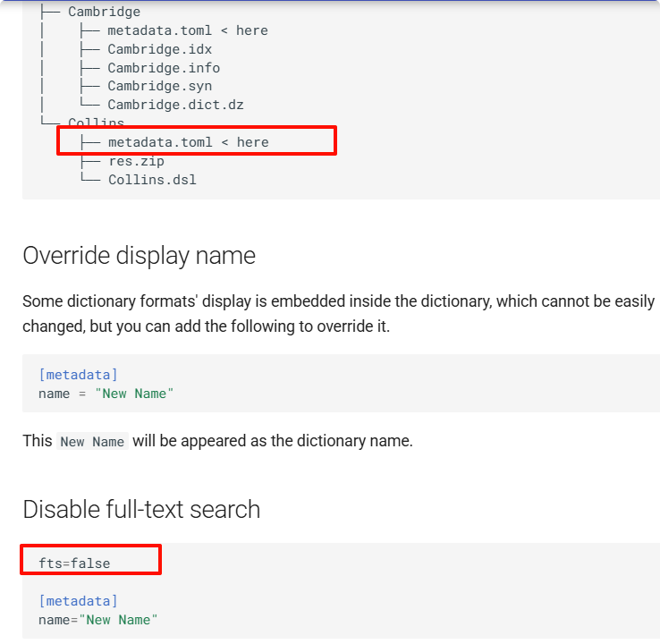Click the inline "New Name" code in the sentence
Viewport: 660px width, 644px height.
pyautogui.click(x=92, y=442)
